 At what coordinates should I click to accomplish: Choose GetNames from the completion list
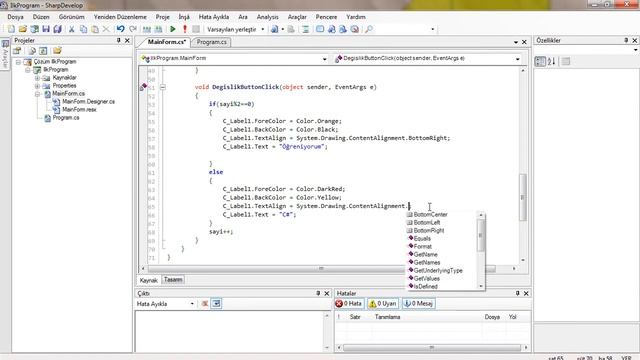click(x=427, y=262)
